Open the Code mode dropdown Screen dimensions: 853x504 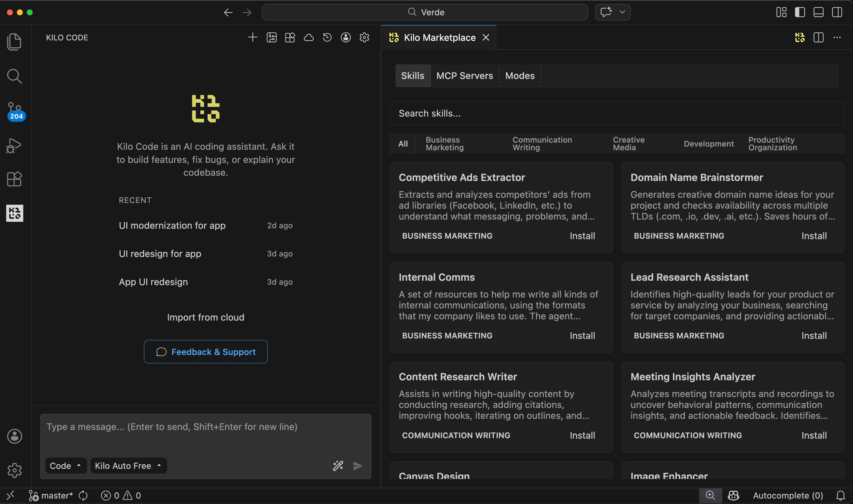coord(66,466)
